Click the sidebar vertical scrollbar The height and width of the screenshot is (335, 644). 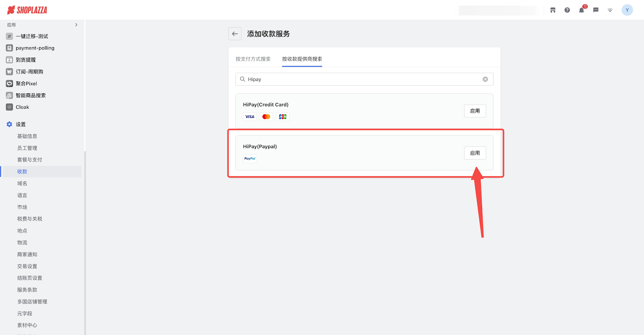[85, 243]
